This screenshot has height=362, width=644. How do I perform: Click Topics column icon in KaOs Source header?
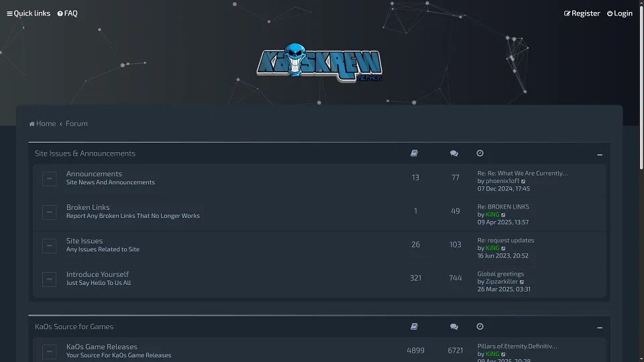tap(414, 326)
